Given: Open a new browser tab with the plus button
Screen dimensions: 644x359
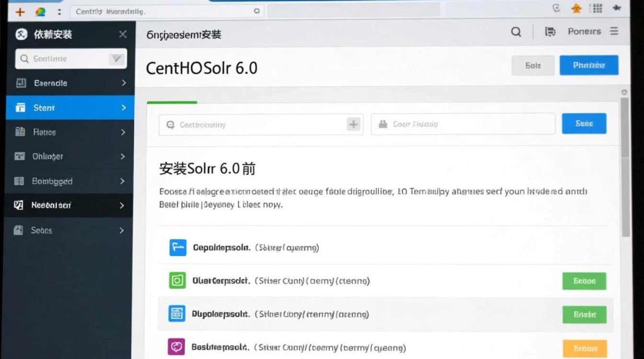Looking at the screenshot, I should (19, 11).
